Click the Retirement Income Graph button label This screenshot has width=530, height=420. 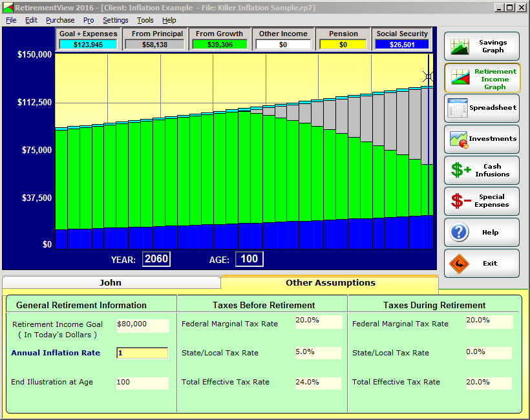click(495, 79)
